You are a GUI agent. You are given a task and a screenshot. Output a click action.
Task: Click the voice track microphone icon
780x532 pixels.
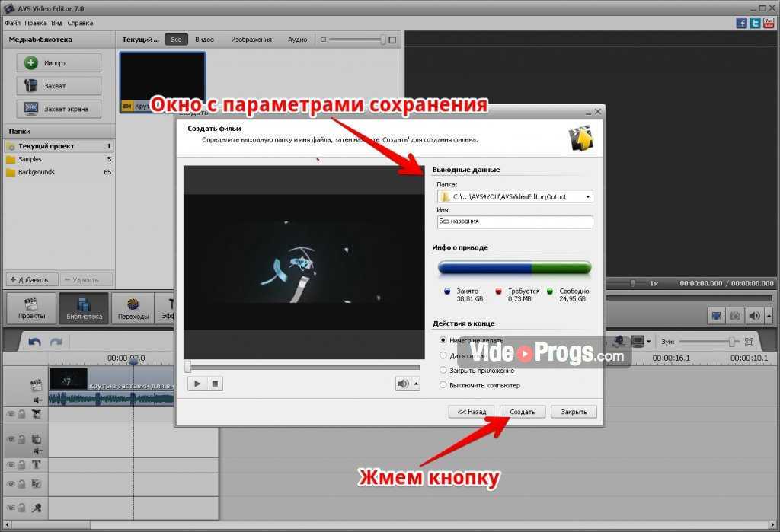pyautogui.click(x=37, y=508)
